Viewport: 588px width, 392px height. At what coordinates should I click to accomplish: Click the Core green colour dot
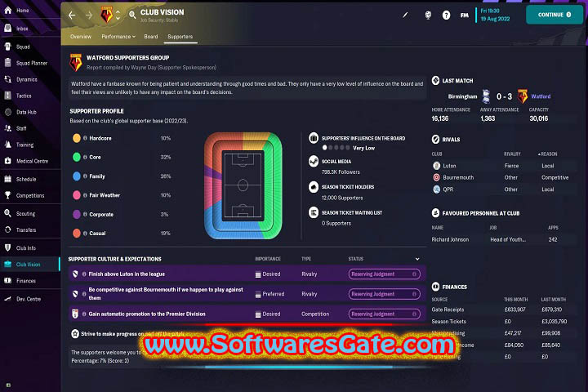point(77,157)
